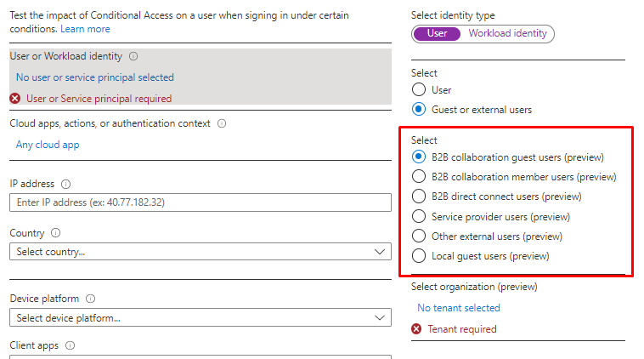Screen dimensions: 644x359
Task: Click No user or service principal selected
Action: tap(95, 77)
